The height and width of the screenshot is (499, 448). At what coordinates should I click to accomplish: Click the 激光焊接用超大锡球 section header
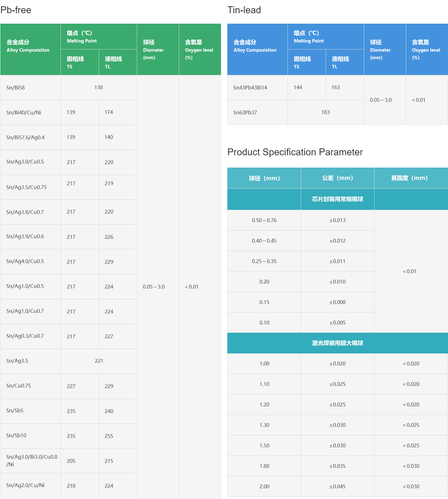337,343
